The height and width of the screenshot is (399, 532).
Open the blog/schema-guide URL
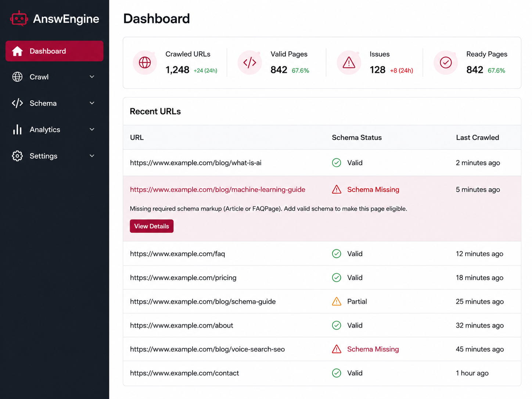[203, 302]
